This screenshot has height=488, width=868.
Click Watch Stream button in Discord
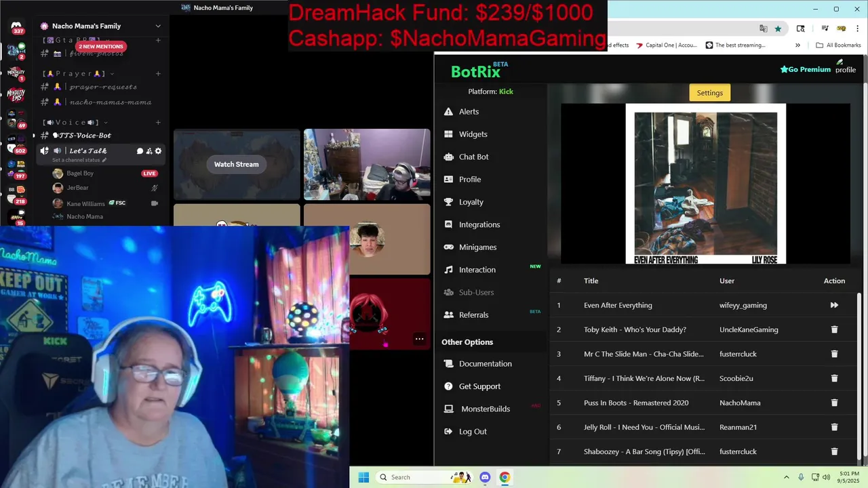[x=236, y=164]
